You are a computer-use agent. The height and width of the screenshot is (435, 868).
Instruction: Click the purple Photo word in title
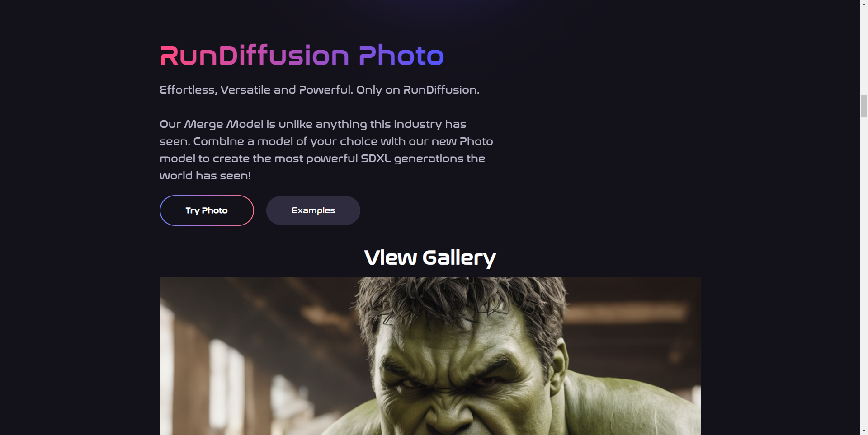[x=401, y=55]
